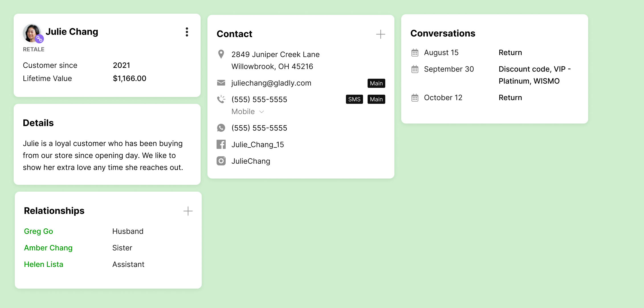This screenshot has width=644, height=308.
Task: Select the email envelope icon in Contact card
Action: pos(221,83)
